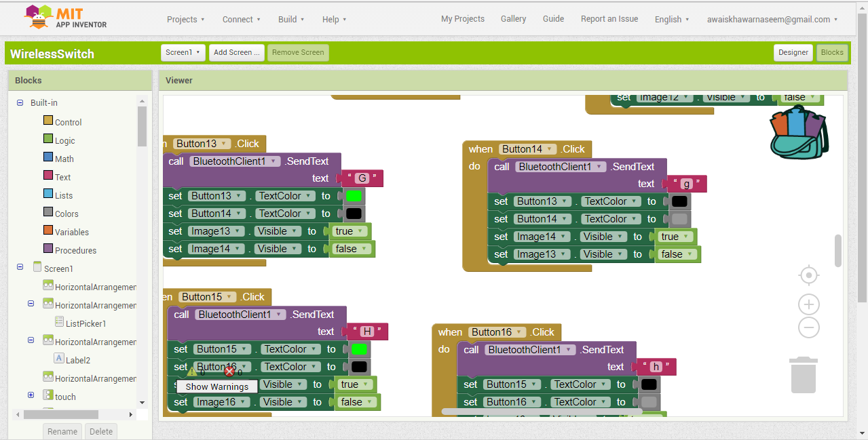The height and width of the screenshot is (440, 868).
Task: Open the Help menu
Action: coord(335,19)
